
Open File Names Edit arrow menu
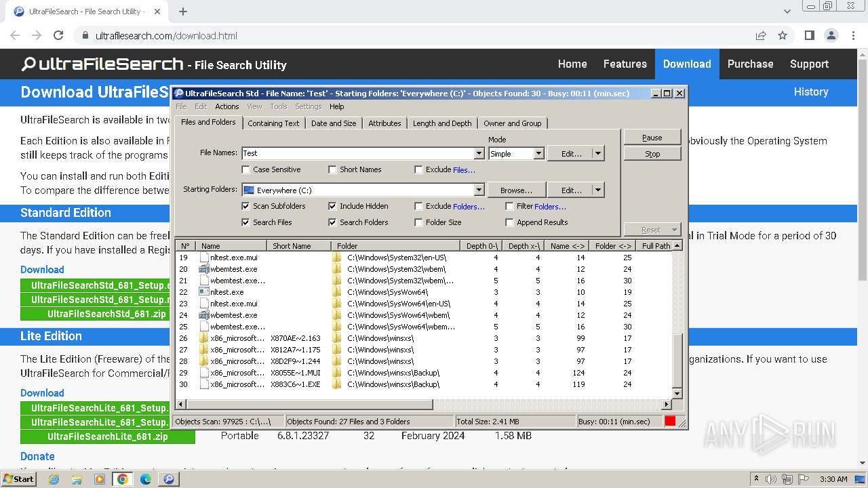pyautogui.click(x=598, y=154)
